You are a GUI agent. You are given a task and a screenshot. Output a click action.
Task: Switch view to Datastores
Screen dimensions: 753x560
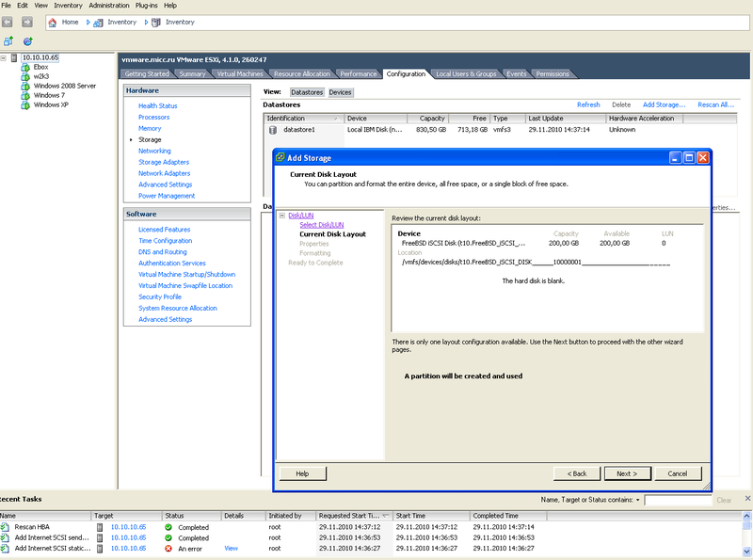tap(307, 92)
